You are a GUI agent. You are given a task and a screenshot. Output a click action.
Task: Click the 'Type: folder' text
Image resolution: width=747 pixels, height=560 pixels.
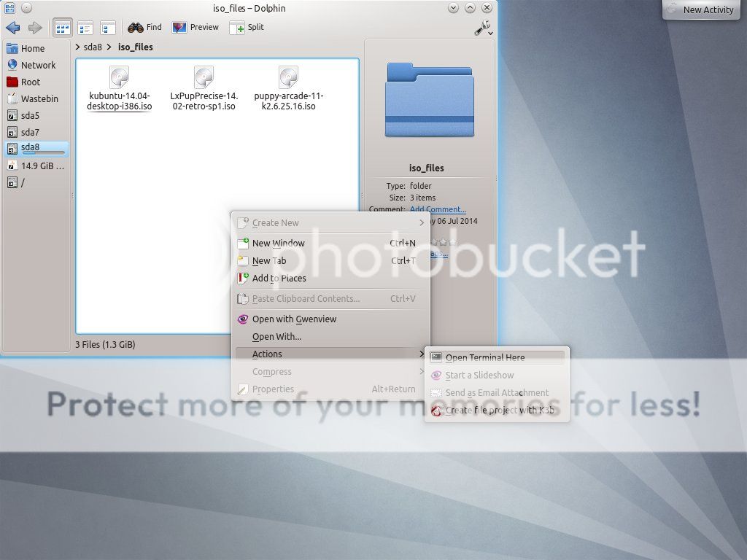tap(409, 186)
